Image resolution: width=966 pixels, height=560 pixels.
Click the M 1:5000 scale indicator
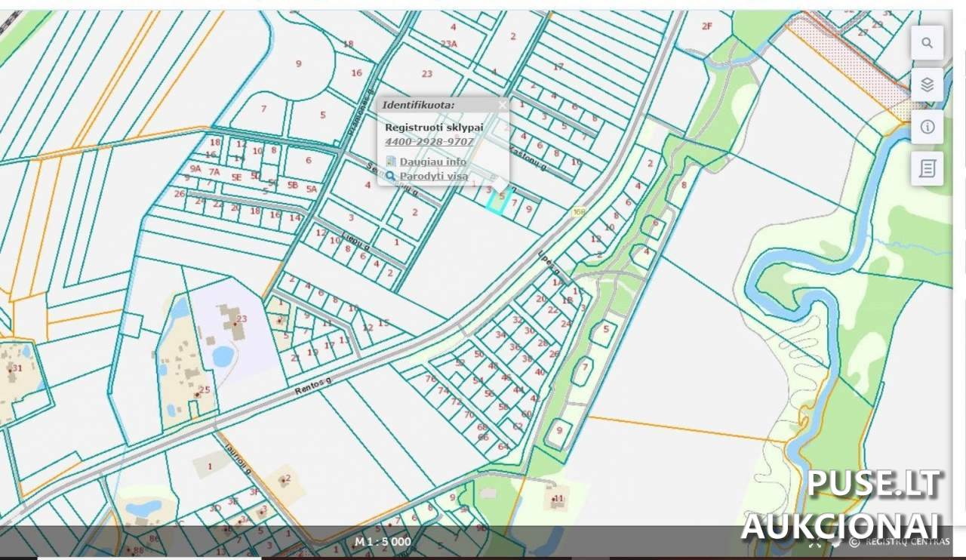pos(383,542)
